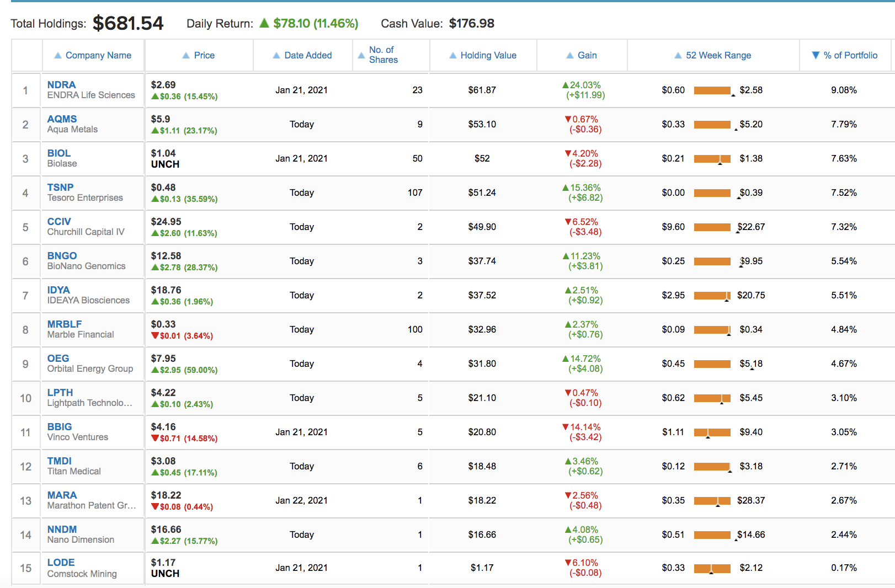Open IDYA ticker link
Image resolution: width=895 pixels, height=588 pixels.
[58, 290]
